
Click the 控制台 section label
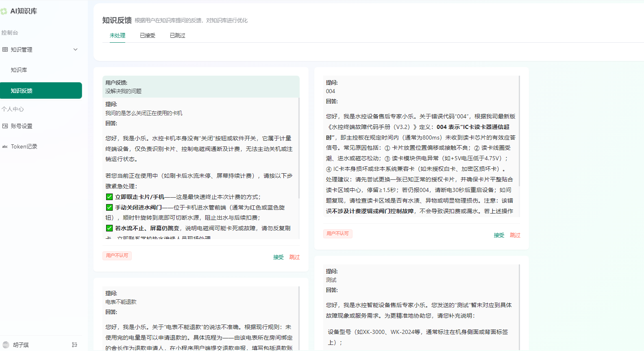(x=10, y=33)
